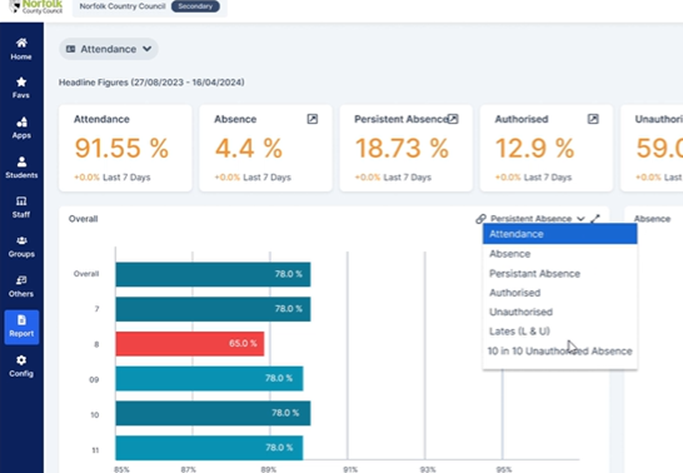Open the Favs star icon
Viewport: 683px width, 473px height.
[21, 88]
